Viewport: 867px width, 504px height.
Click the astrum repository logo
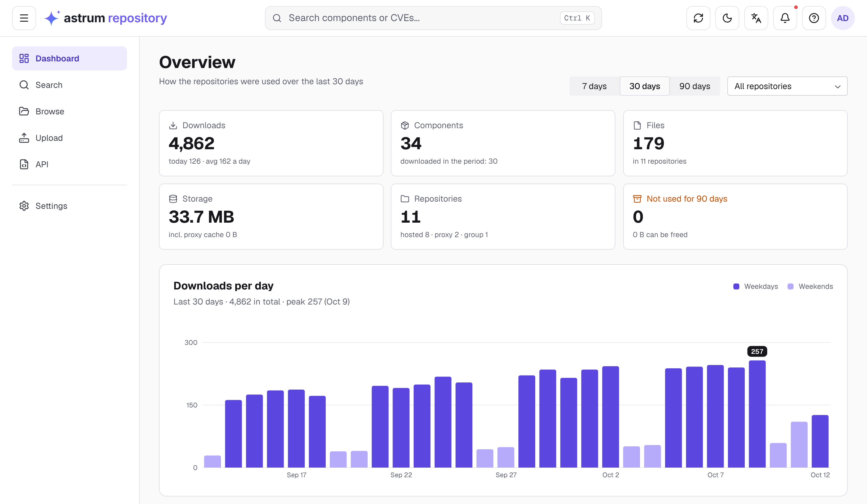coord(105,18)
